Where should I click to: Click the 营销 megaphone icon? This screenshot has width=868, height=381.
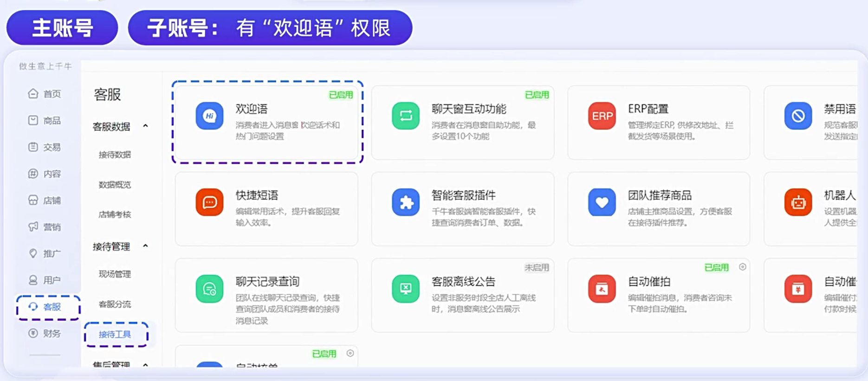[x=33, y=227]
